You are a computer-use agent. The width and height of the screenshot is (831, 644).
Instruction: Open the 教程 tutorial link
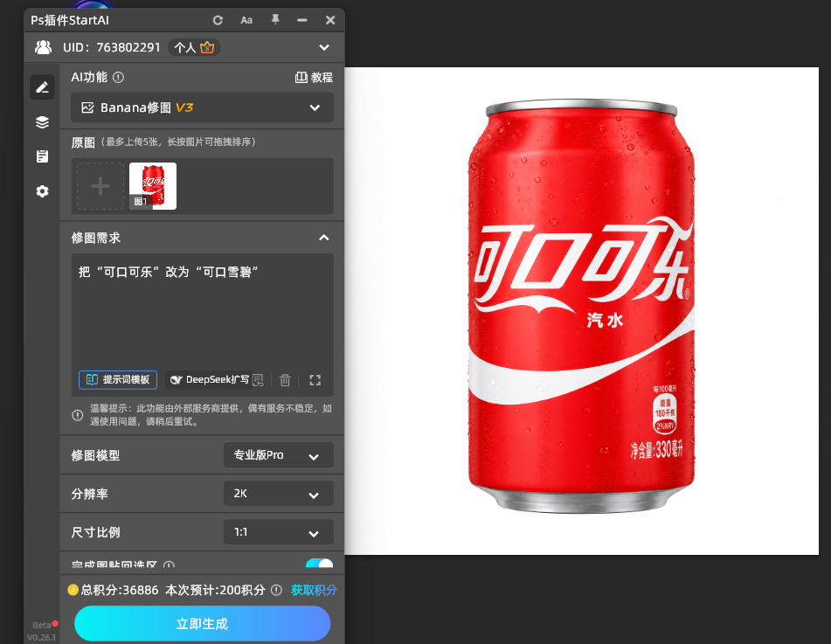point(314,78)
